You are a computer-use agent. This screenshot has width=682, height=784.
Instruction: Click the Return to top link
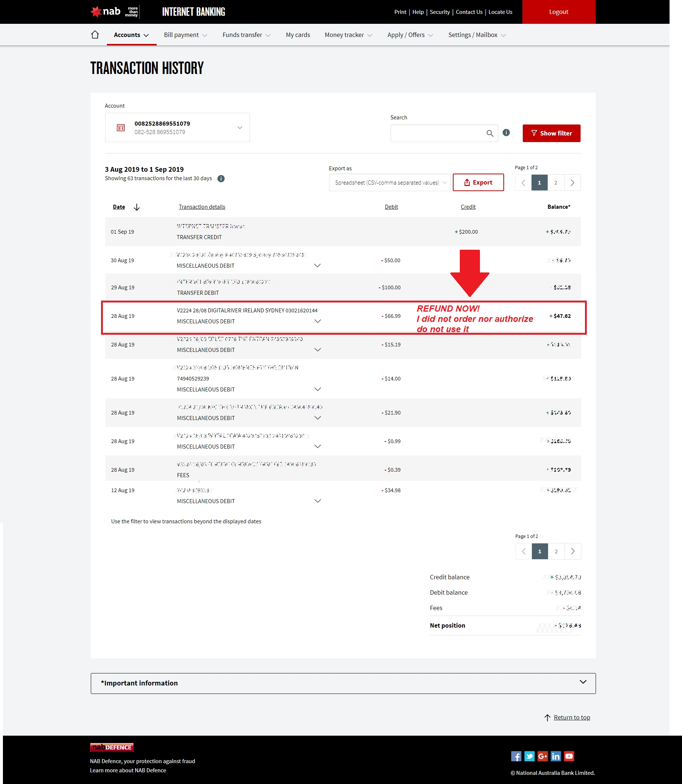pos(572,717)
